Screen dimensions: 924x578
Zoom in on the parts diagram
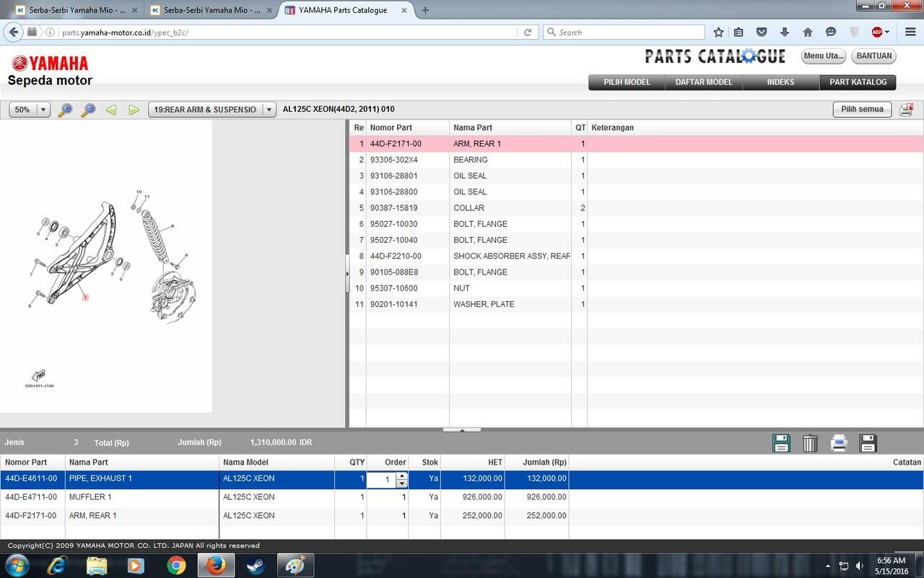pyautogui.click(x=65, y=110)
